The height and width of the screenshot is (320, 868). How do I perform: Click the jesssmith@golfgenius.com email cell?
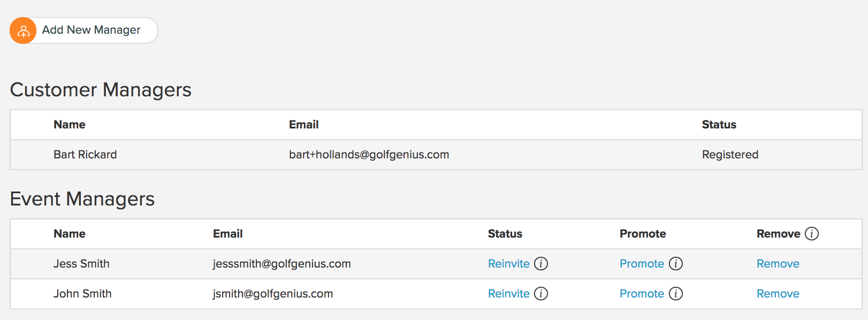click(281, 264)
